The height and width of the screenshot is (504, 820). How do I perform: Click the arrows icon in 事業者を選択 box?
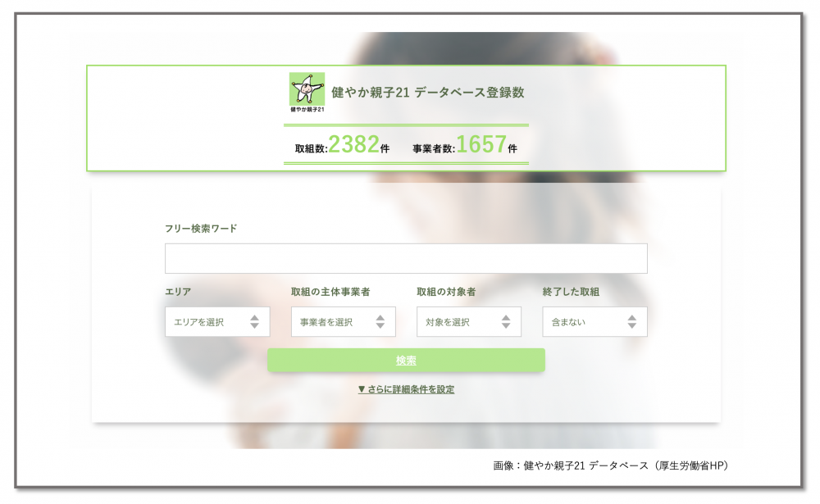(380, 322)
